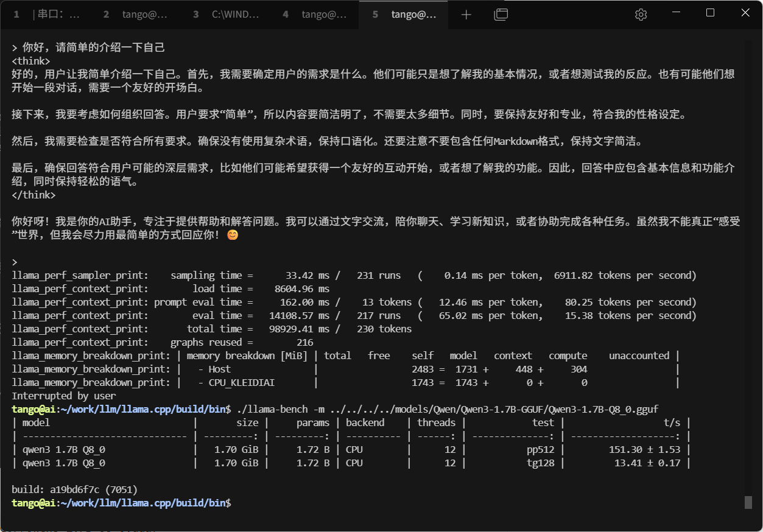Click the pp512 test cell

tap(540, 449)
